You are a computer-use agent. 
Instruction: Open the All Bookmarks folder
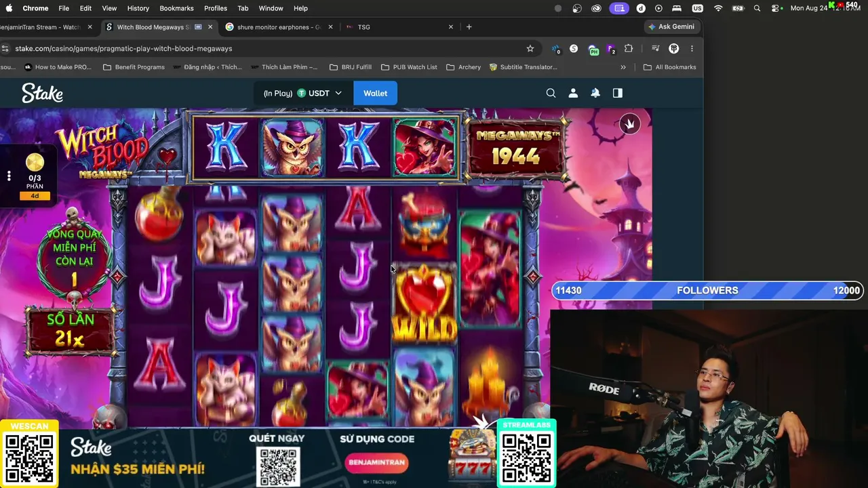coord(669,67)
